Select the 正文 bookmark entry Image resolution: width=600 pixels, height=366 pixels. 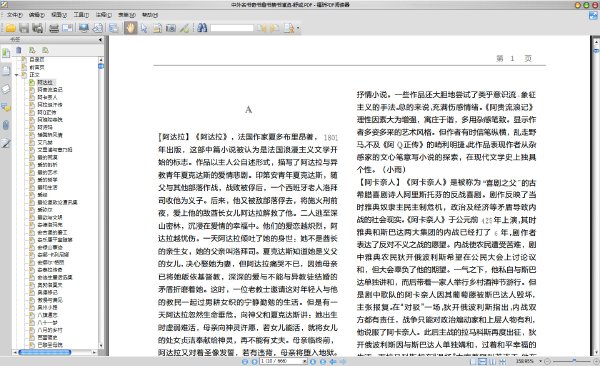tap(34, 75)
